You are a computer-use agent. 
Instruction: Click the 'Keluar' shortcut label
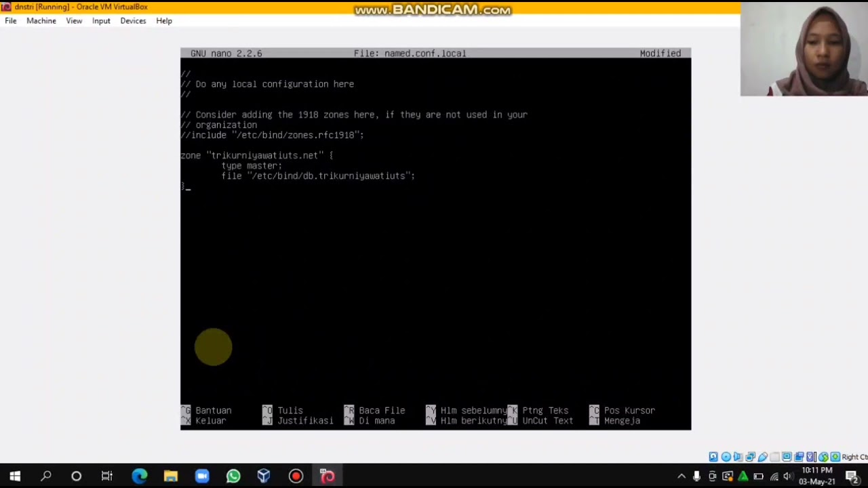click(x=210, y=421)
